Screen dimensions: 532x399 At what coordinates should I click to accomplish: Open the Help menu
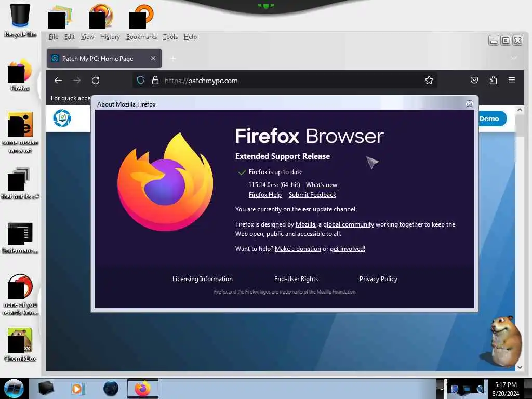190,37
